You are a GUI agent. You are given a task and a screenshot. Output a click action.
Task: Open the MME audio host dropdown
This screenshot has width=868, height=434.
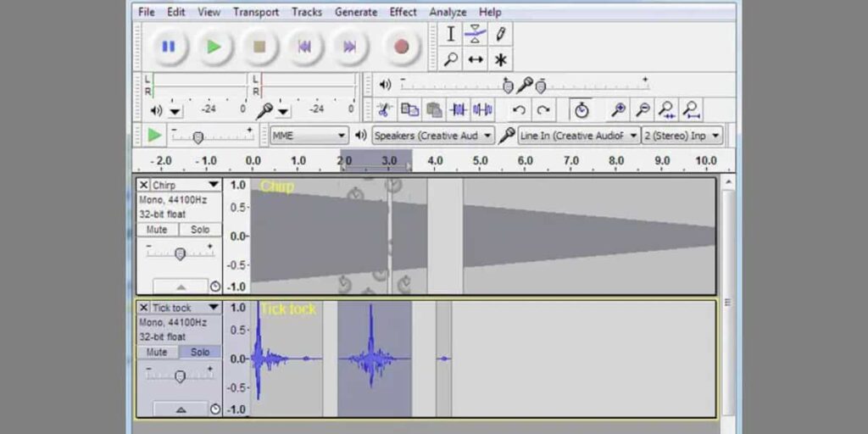309,136
